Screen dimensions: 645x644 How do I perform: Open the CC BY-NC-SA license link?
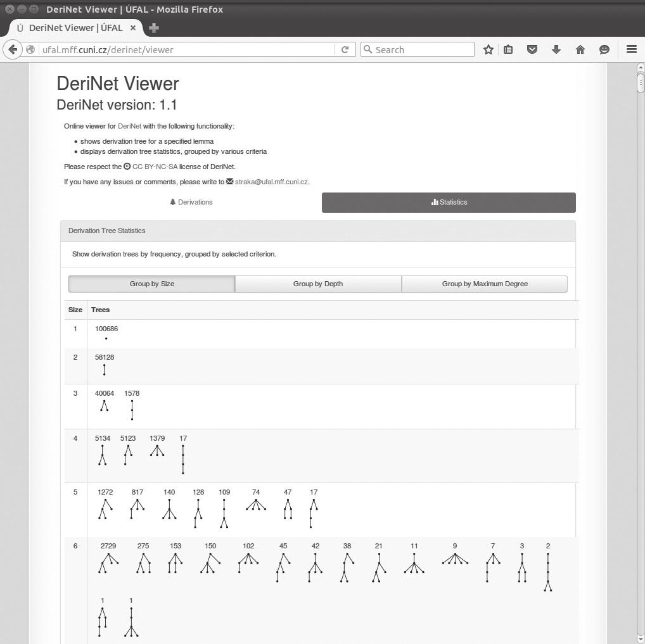155,167
